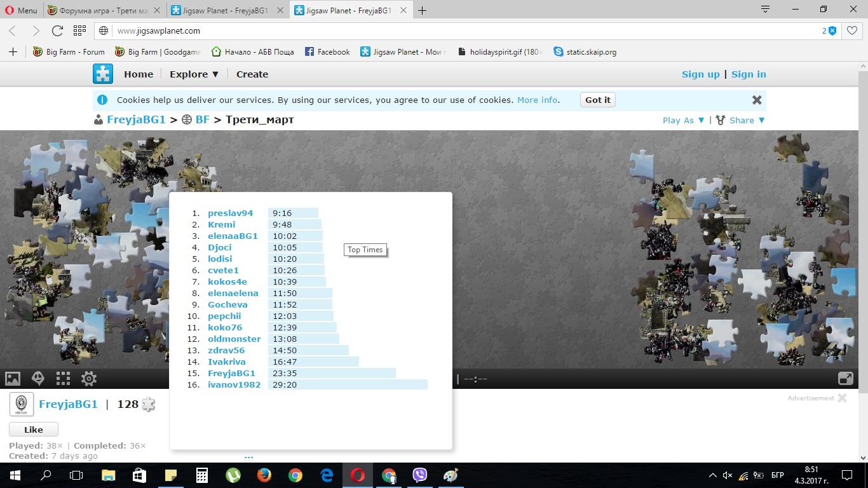Open the Calculator taskbar icon

coord(202,475)
